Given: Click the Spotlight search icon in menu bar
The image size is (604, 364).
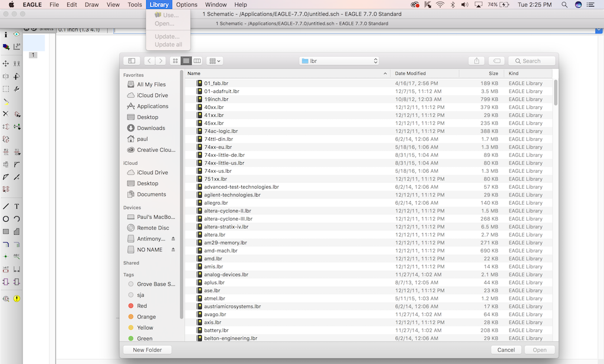Looking at the screenshot, I should [564, 5].
